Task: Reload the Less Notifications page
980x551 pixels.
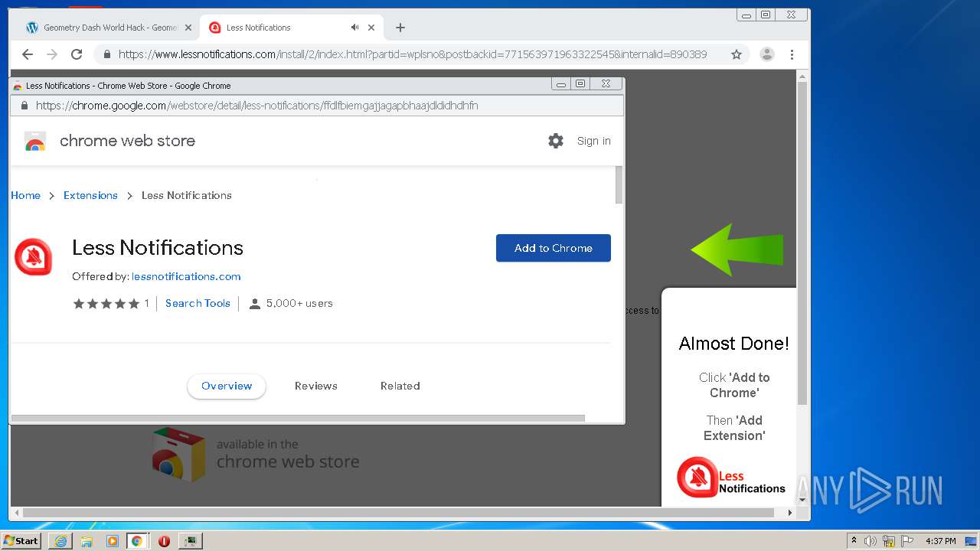Action: [77, 54]
